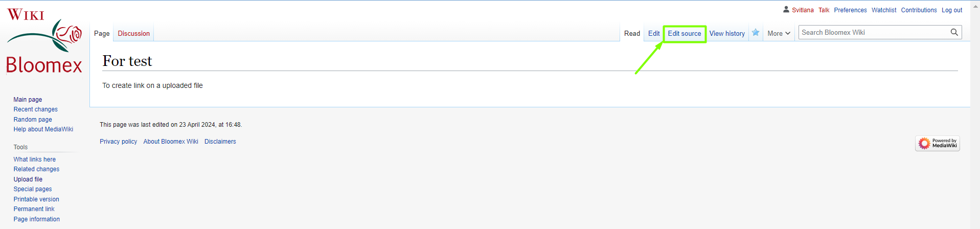Screen dimensions: 980x229
Task: Open Preferences in the top bar
Action: click(x=850, y=10)
